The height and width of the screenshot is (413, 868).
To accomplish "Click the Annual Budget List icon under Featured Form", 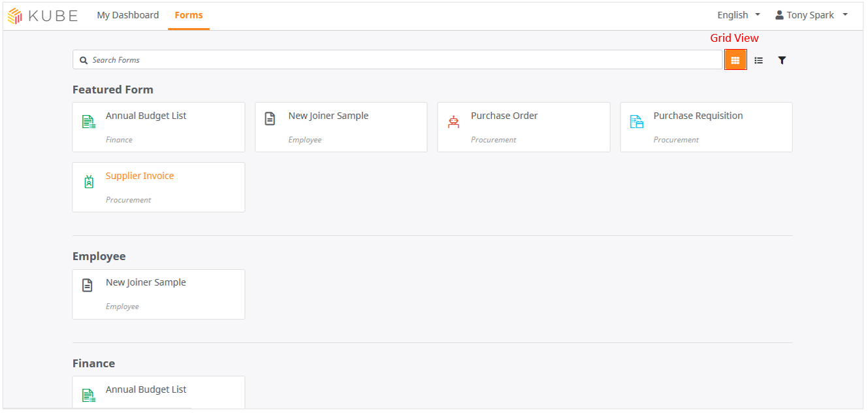I will coord(88,122).
